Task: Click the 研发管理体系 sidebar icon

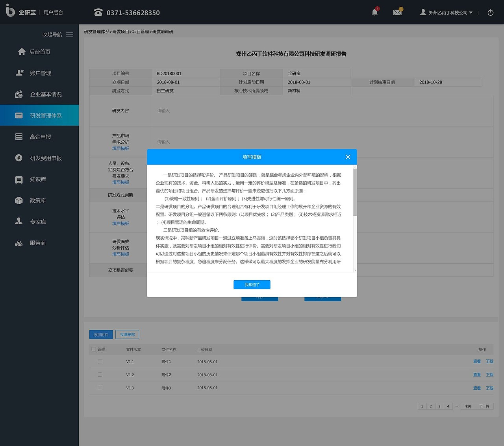Action: [19, 115]
